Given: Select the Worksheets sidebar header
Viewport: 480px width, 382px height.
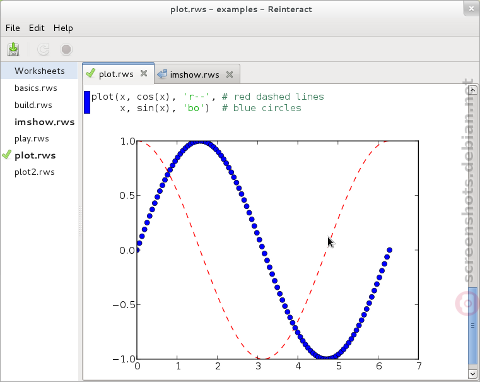Looking at the screenshot, I should tap(39, 71).
